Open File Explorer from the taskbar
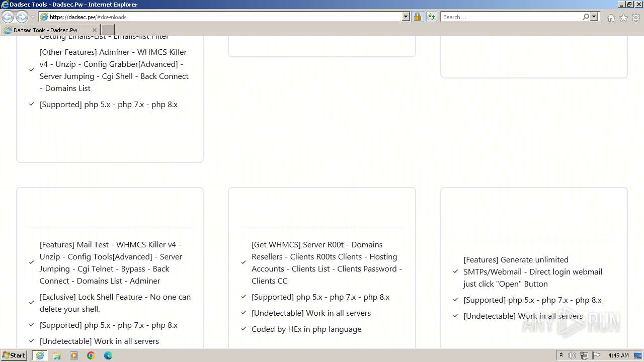The image size is (644, 362). [57, 355]
